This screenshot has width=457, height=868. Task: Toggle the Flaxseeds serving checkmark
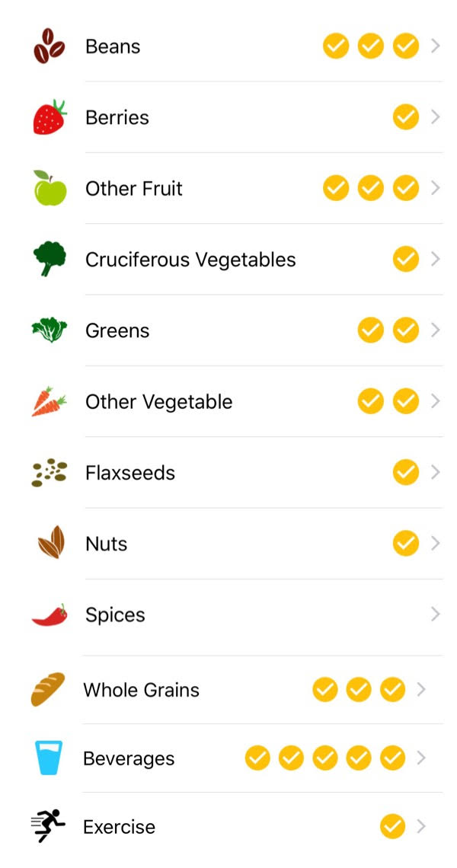[406, 472]
